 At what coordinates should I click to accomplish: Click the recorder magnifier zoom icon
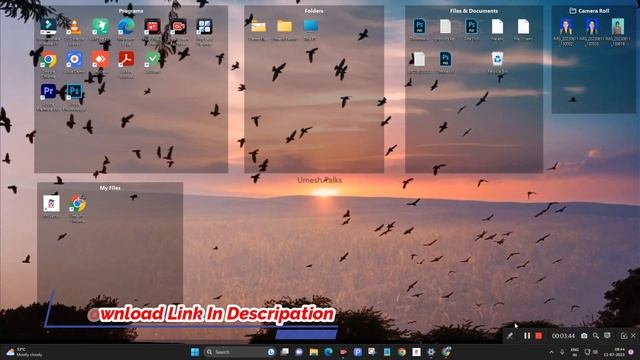596,336
